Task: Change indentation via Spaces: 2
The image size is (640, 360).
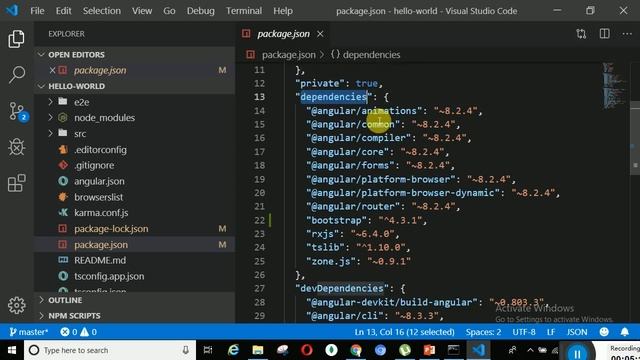Action: click(483, 332)
